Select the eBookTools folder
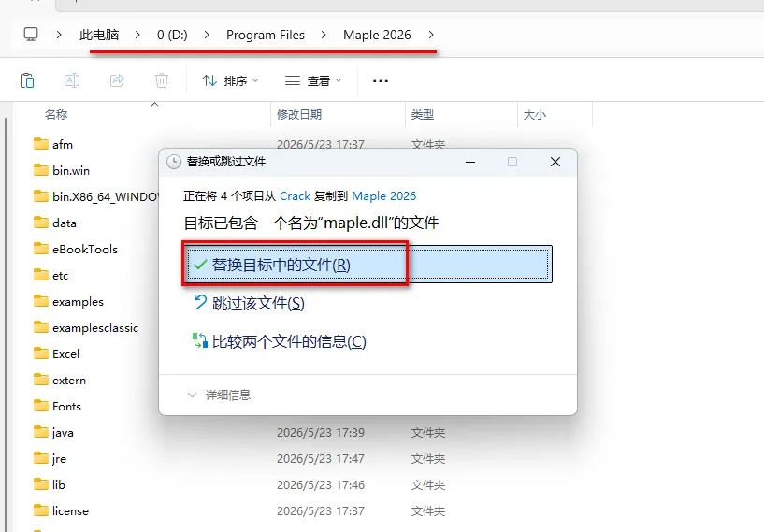764x532 pixels. (x=85, y=250)
